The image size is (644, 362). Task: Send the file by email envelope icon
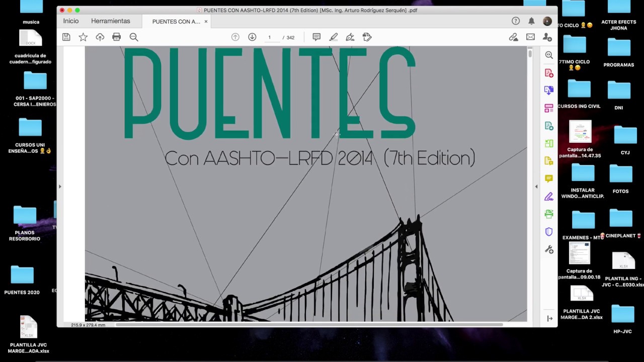[530, 37]
